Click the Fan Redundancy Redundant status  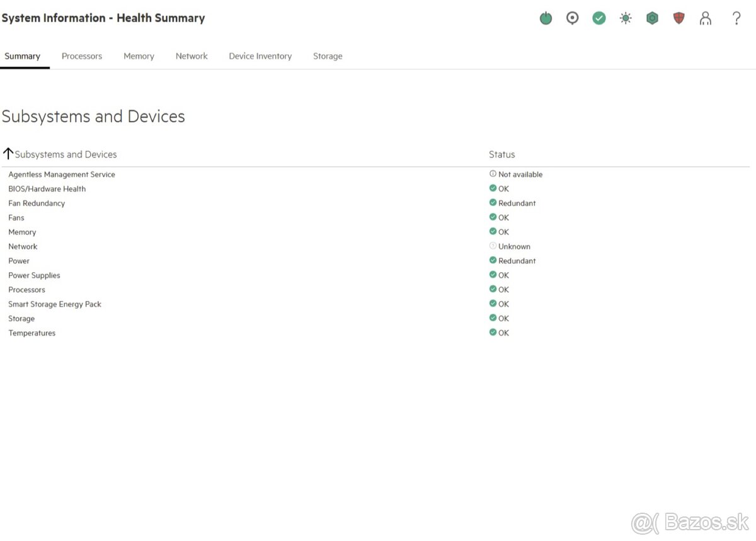tap(513, 203)
